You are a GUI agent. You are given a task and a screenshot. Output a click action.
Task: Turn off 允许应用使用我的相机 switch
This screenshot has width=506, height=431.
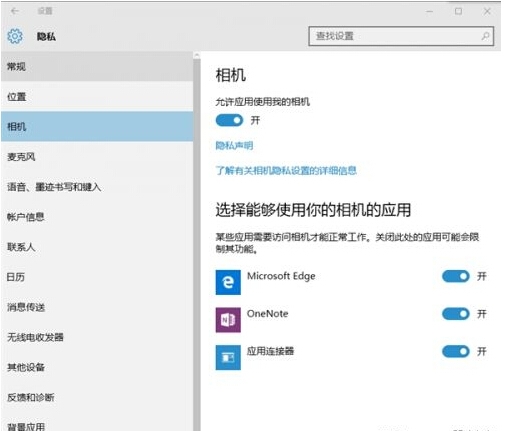click(x=230, y=120)
